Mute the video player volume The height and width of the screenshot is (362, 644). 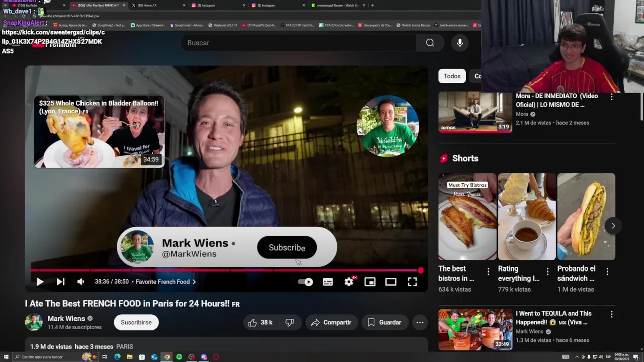[80, 282]
